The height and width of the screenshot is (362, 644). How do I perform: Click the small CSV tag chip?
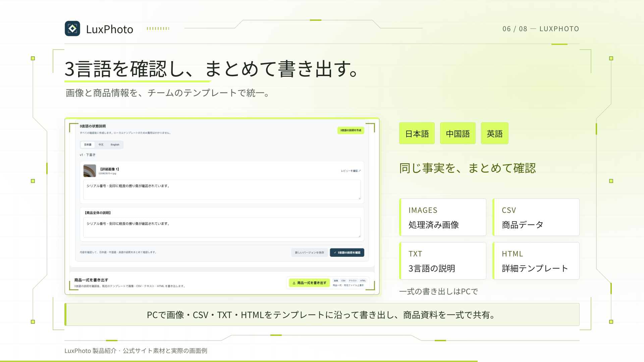click(343, 281)
